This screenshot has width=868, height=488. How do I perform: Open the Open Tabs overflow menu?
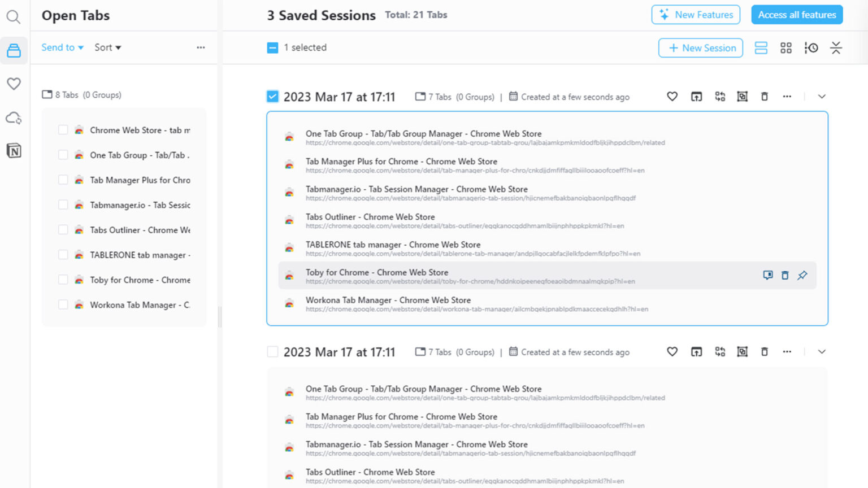click(201, 47)
